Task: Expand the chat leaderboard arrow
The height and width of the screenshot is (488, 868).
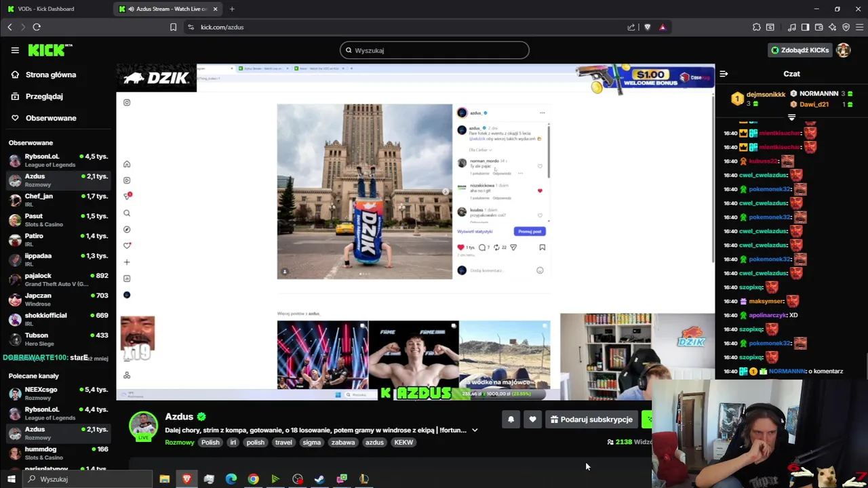Action: click(x=791, y=118)
